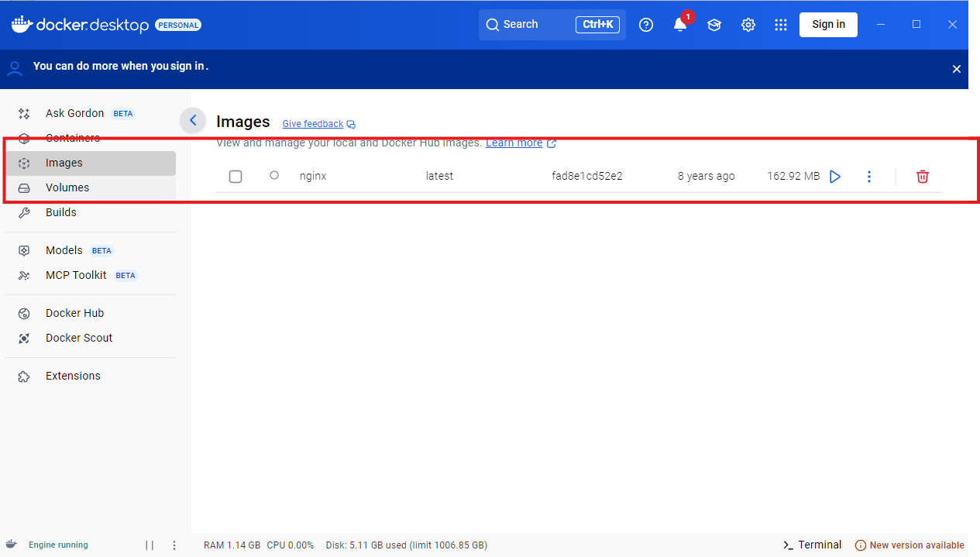The width and height of the screenshot is (980, 557).
Task: Click the CPU 0.00% indicator
Action: (x=291, y=545)
